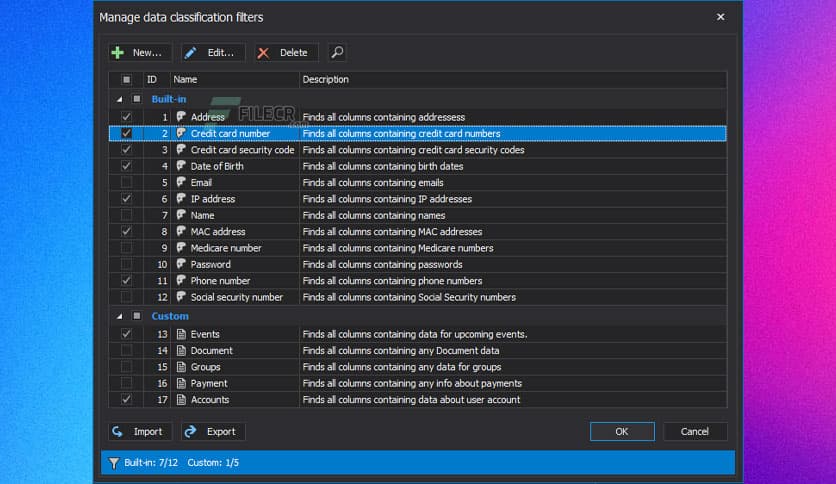Sort by the ID column header
This screenshot has width=836, height=484.
coord(156,79)
